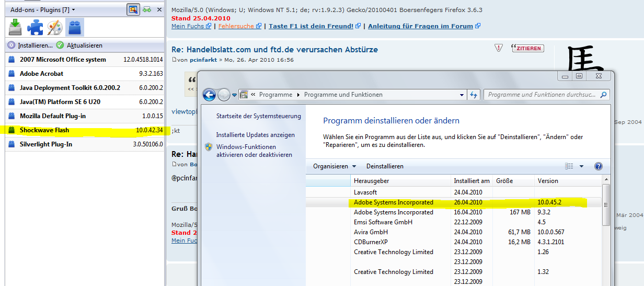Open recent pages dropdown next to nav arrows
The image size is (644, 286).
[x=235, y=95]
